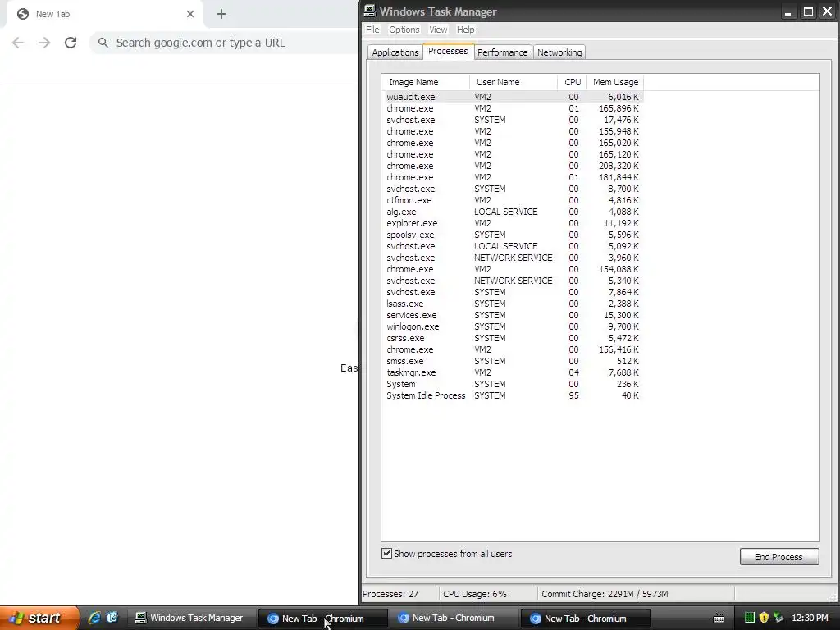840x630 pixels.
Task: Select chrome.exe using 165,896 K memory
Action: pos(513,108)
